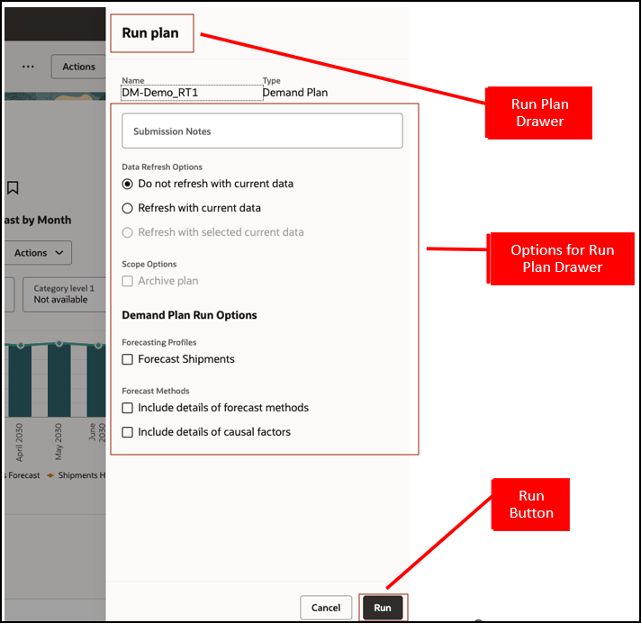Click the Run plan drawer title
The image size is (642, 624).
[x=150, y=33]
